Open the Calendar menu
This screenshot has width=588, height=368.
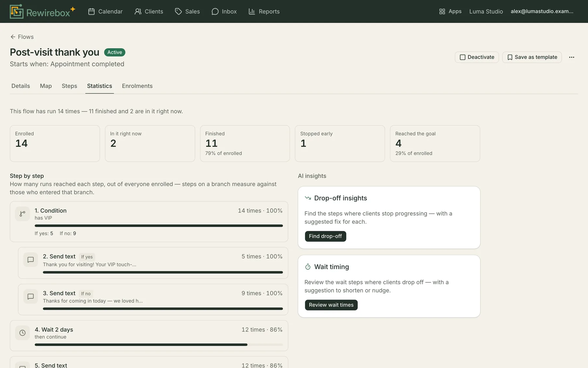pos(106,11)
